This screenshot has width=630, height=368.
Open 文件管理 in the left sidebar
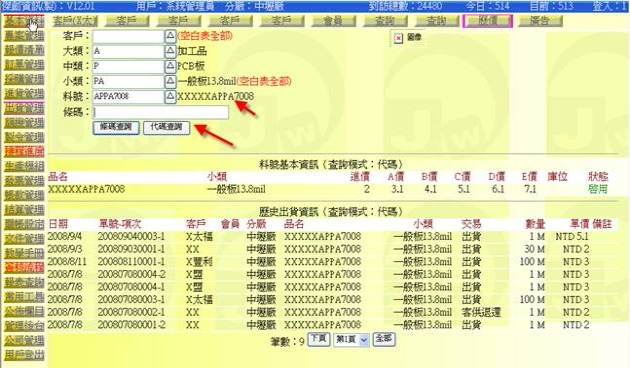tap(24, 239)
